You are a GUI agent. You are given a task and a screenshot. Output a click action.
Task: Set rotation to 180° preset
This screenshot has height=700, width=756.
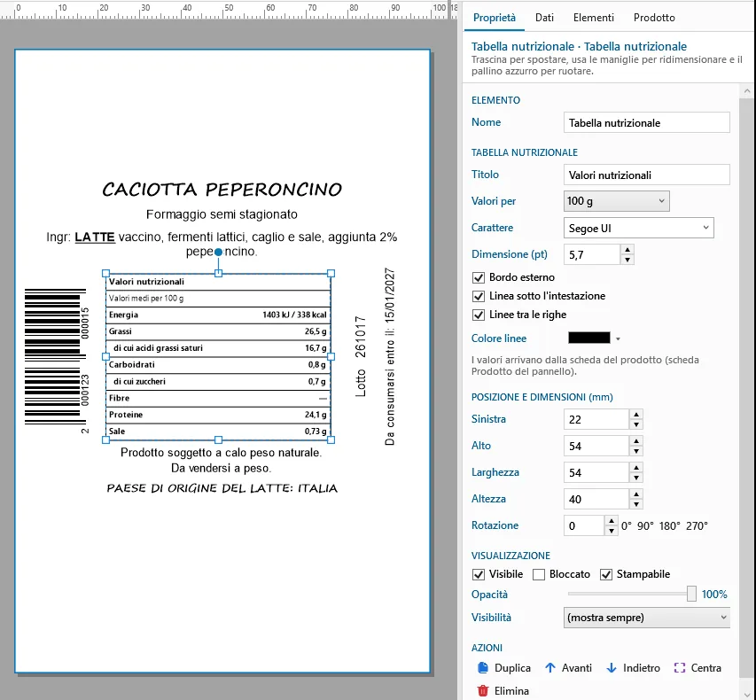pyautogui.click(x=669, y=526)
